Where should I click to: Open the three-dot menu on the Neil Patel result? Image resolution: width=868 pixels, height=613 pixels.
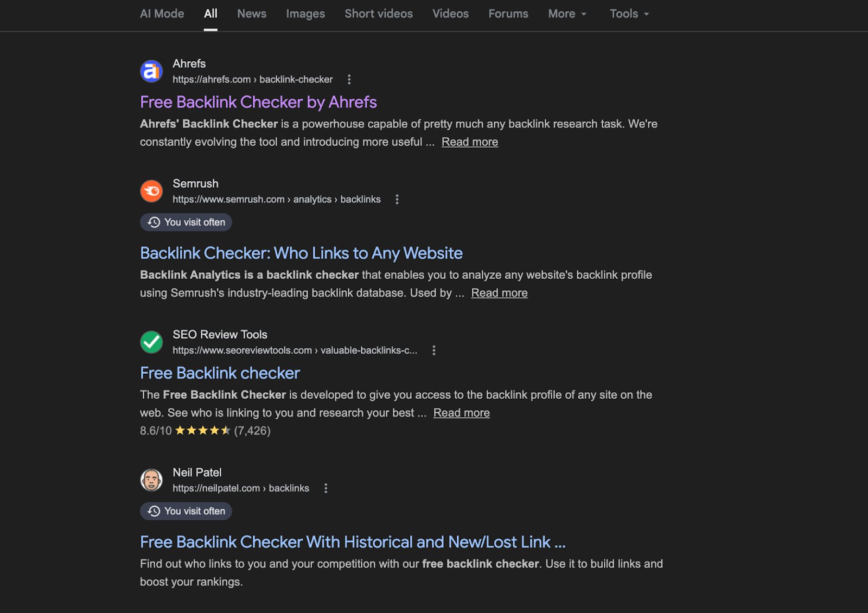coord(325,488)
